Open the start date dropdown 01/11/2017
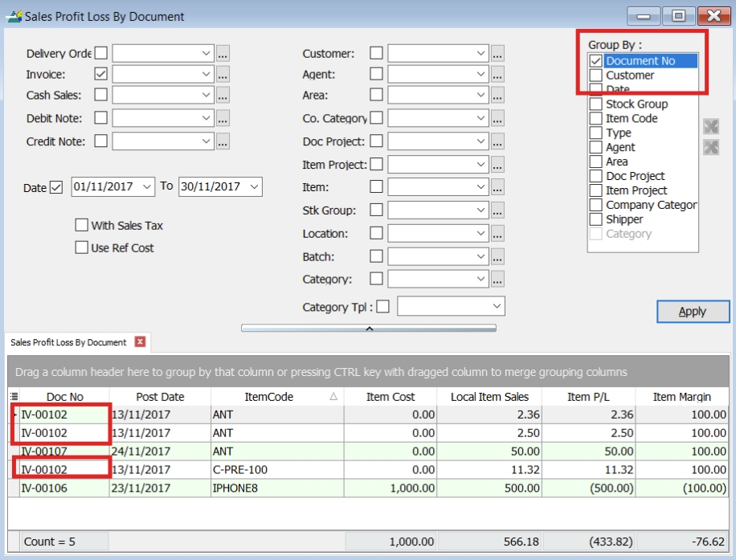736x560 pixels. (x=146, y=187)
